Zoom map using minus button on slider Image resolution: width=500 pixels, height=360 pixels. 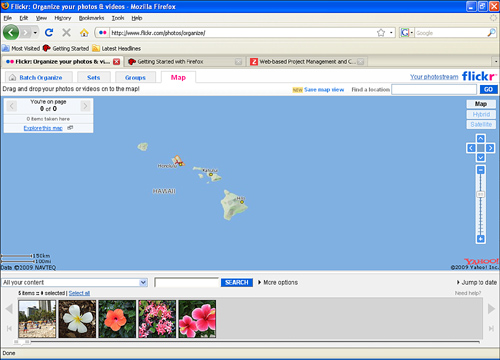pos(481,170)
